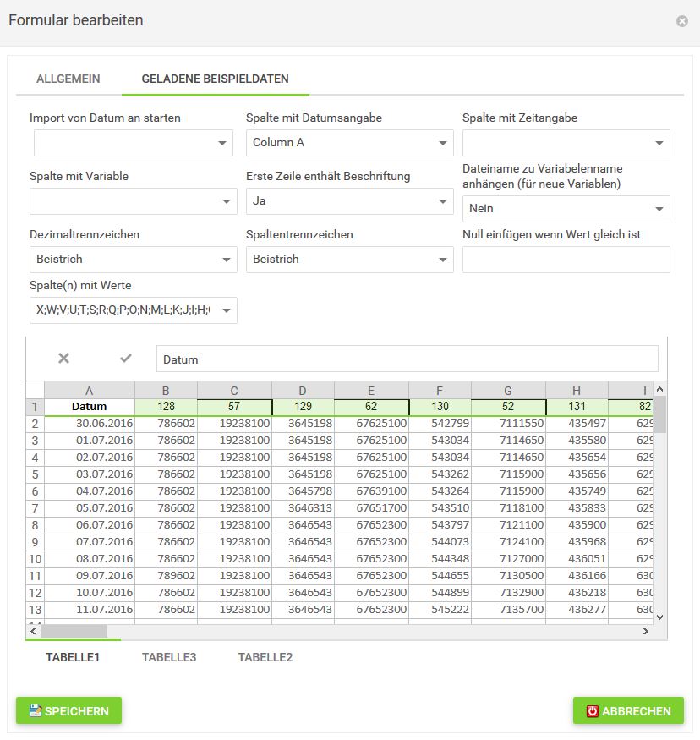This screenshot has height=740, width=700.
Task: Click date cell 04.07.2016
Action: pos(89,491)
